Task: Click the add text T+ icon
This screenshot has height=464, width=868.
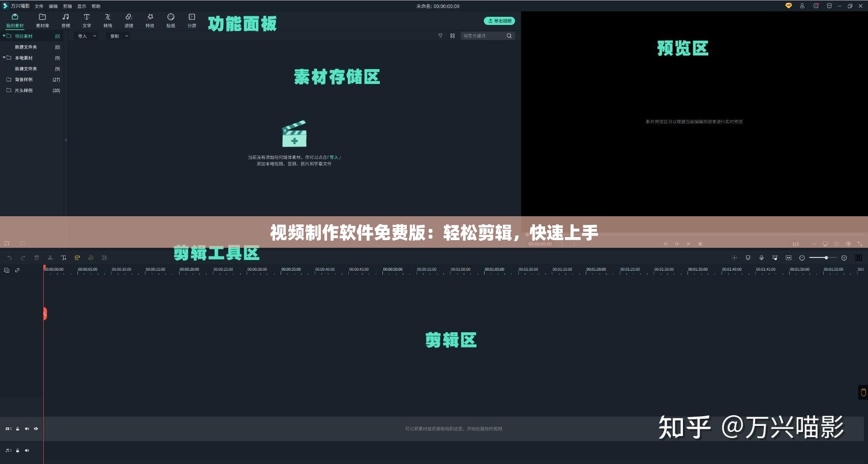Action: coord(64,258)
